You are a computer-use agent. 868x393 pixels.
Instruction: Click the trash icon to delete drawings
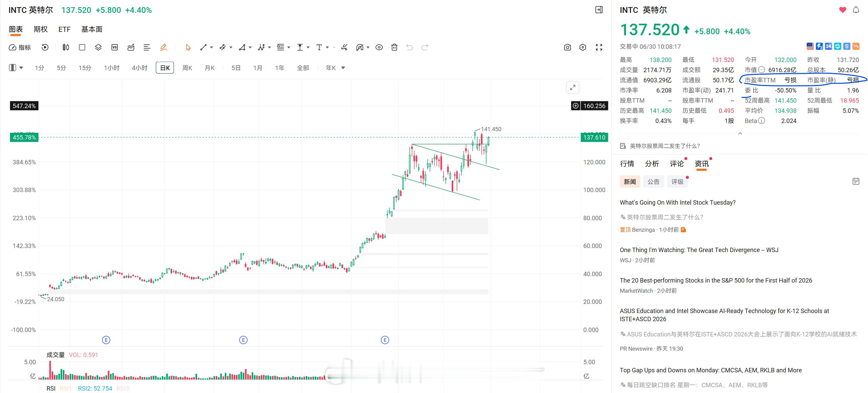click(394, 47)
